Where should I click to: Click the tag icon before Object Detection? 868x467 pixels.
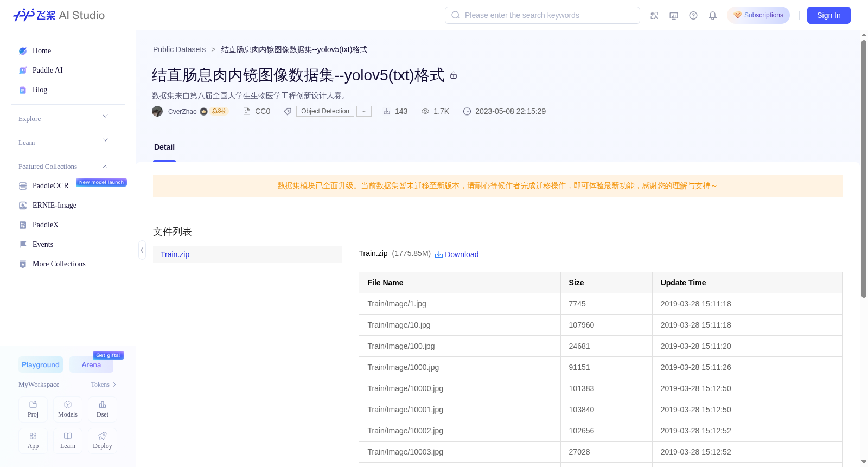(x=288, y=111)
